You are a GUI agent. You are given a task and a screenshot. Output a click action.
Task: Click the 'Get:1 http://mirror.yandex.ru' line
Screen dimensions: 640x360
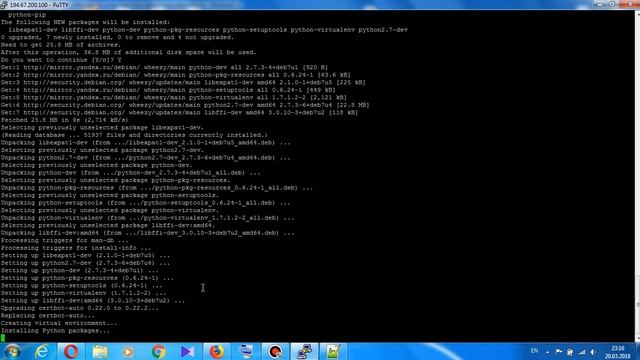(164, 67)
